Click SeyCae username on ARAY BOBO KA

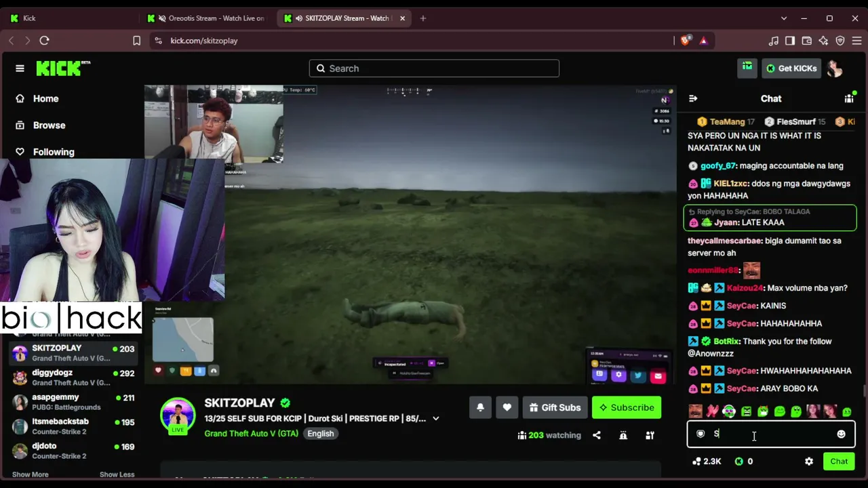point(741,388)
